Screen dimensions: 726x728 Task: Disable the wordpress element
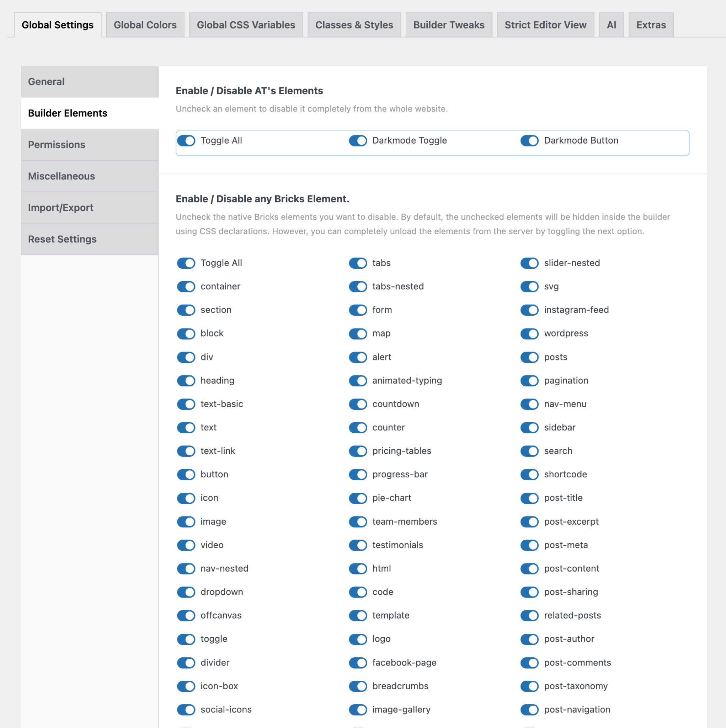[x=529, y=333]
